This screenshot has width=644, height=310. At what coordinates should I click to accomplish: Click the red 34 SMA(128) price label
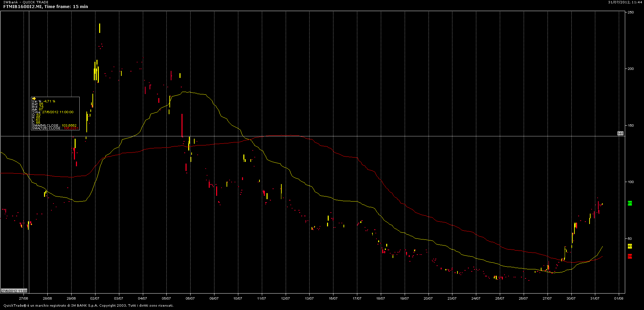(x=630, y=256)
